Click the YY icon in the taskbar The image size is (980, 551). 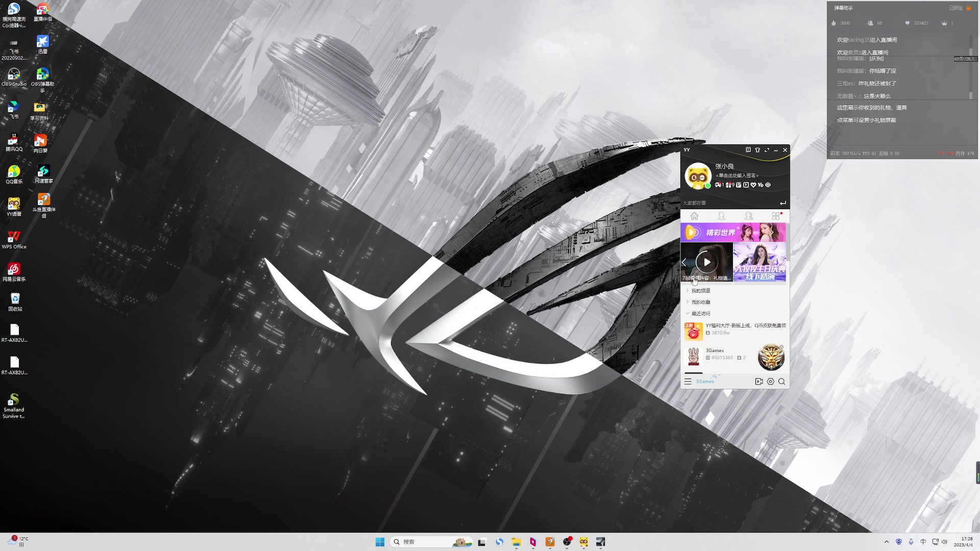pos(584,542)
